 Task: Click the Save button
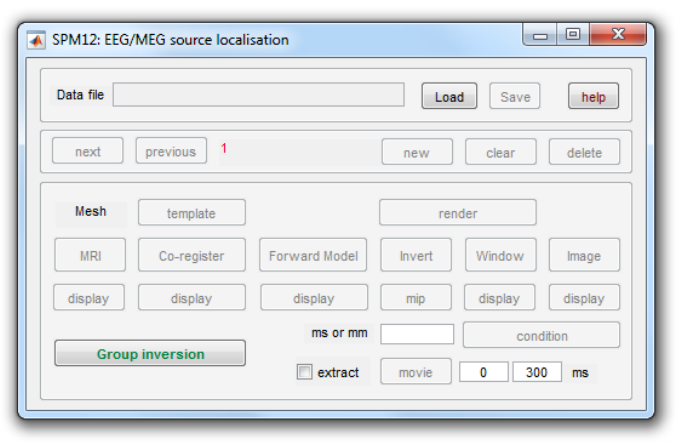[515, 96]
